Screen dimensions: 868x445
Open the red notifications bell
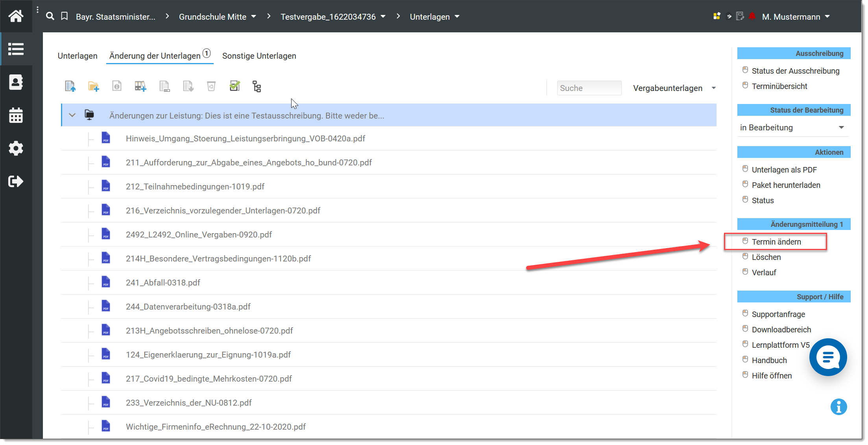point(752,16)
